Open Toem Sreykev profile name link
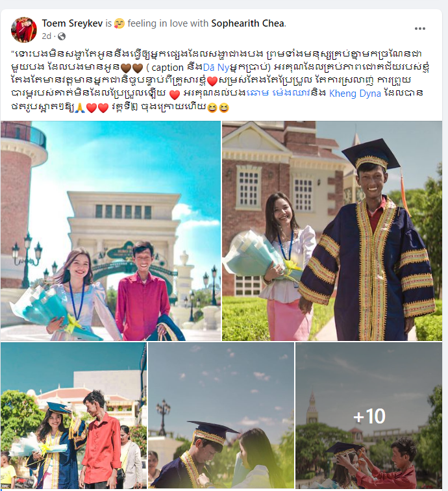Screen dimensions: 448x491 [x=72, y=23]
